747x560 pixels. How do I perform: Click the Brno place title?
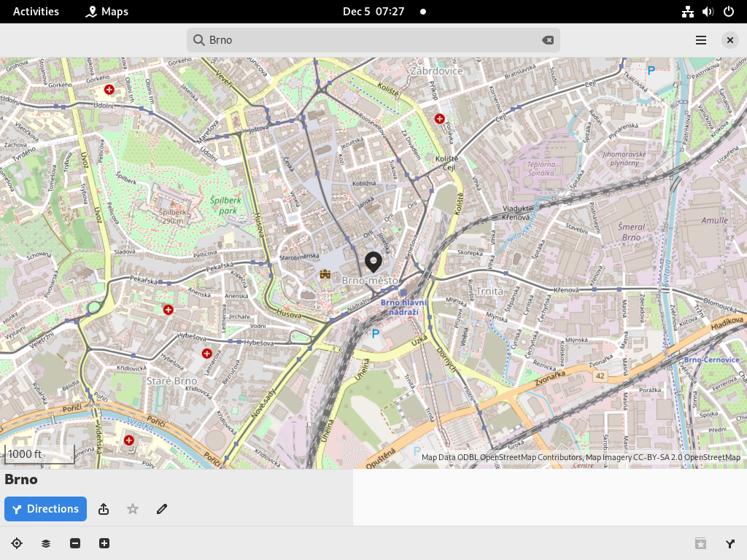pyautogui.click(x=21, y=480)
